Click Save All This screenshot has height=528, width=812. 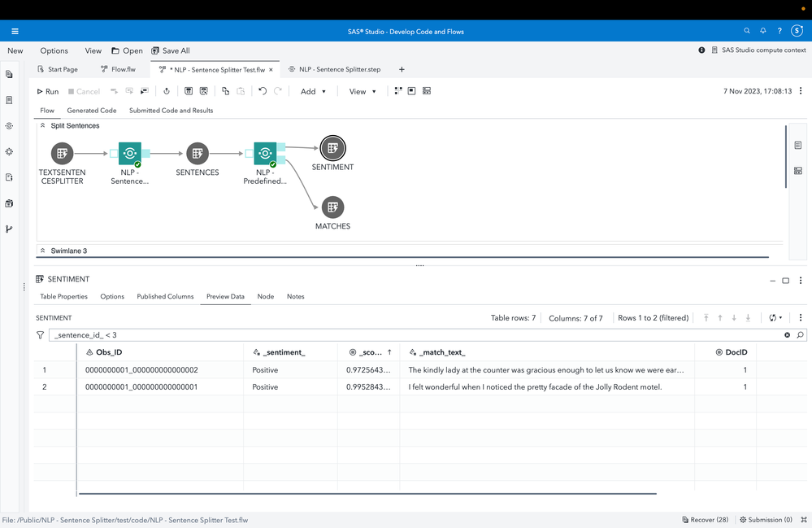pyautogui.click(x=171, y=50)
